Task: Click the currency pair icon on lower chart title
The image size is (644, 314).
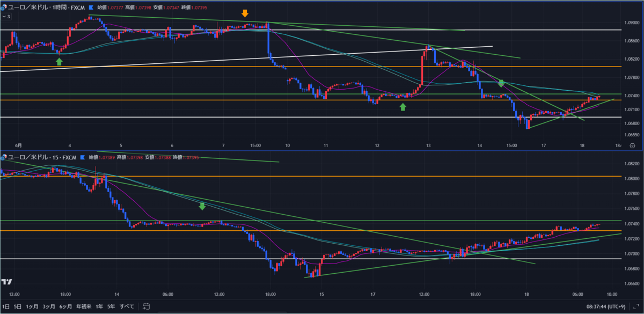Action: tap(4, 157)
